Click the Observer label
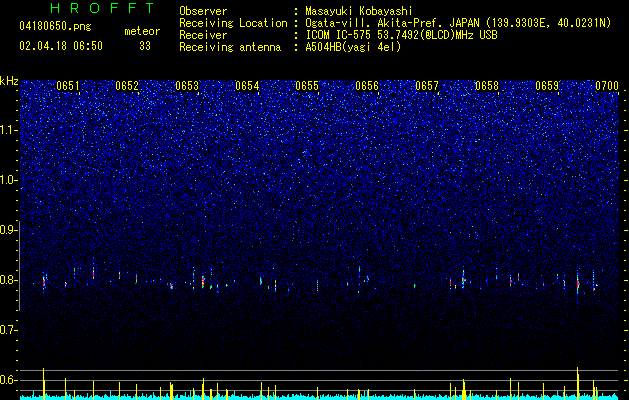This screenshot has width=629, height=400. (203, 11)
